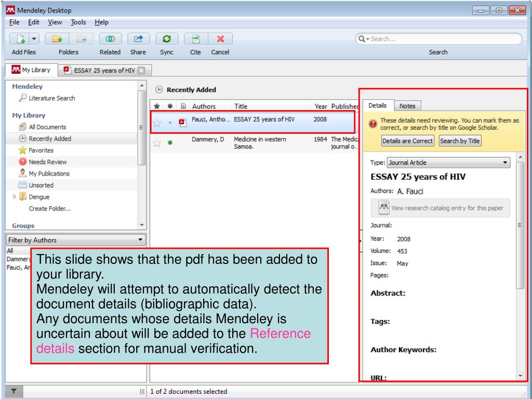Image resolution: width=532 pixels, height=399 pixels.
Task: Open the Tools menu
Action: pyautogui.click(x=78, y=22)
